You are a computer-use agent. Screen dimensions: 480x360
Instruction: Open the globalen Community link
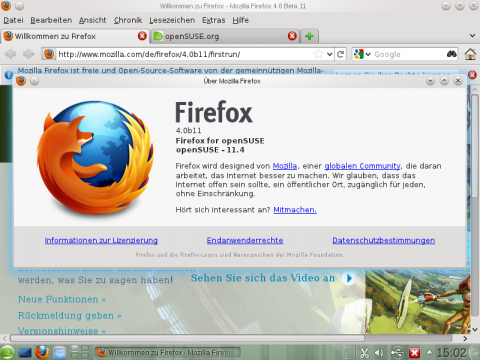[x=363, y=166]
